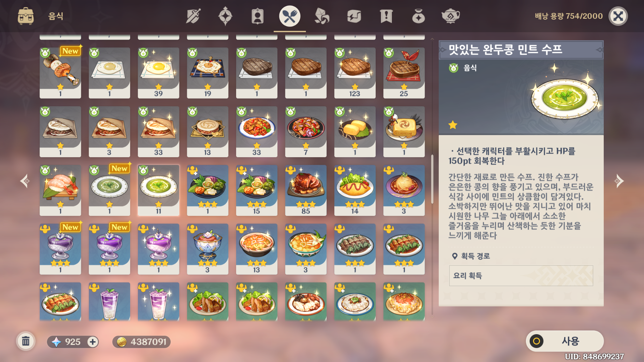Select the fried egg item with count 39
This screenshot has width=644, height=362.
(158, 73)
